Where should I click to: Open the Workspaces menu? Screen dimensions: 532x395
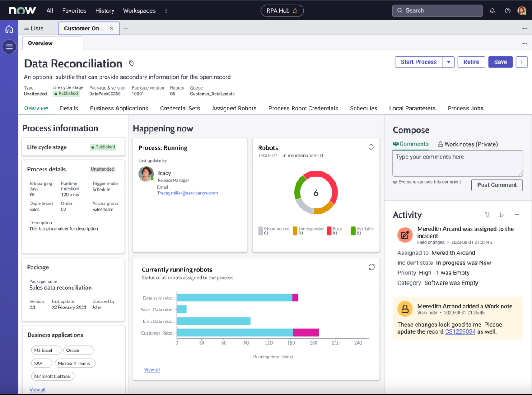point(139,10)
